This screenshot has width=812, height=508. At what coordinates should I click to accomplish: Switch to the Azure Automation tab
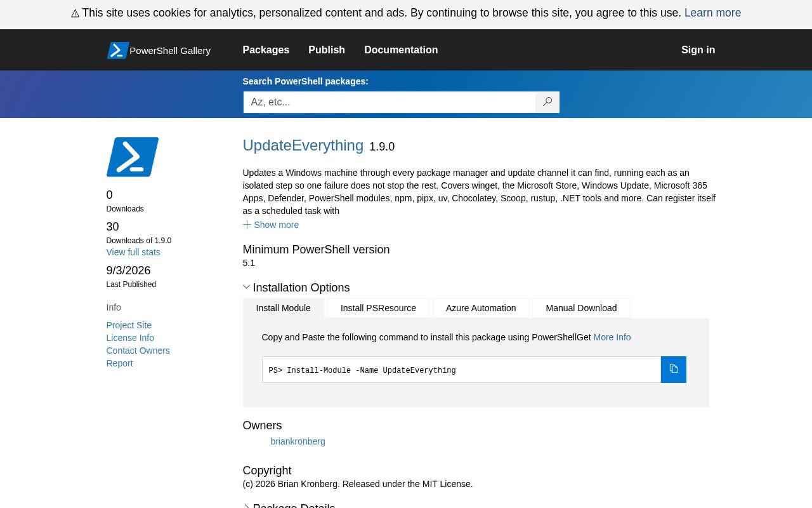tap(481, 308)
